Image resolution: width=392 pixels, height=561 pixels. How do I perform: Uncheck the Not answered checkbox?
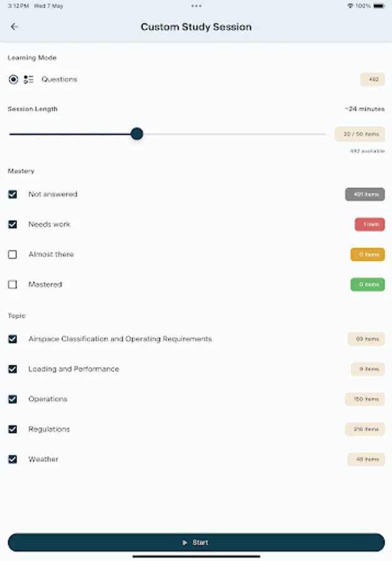(12, 194)
